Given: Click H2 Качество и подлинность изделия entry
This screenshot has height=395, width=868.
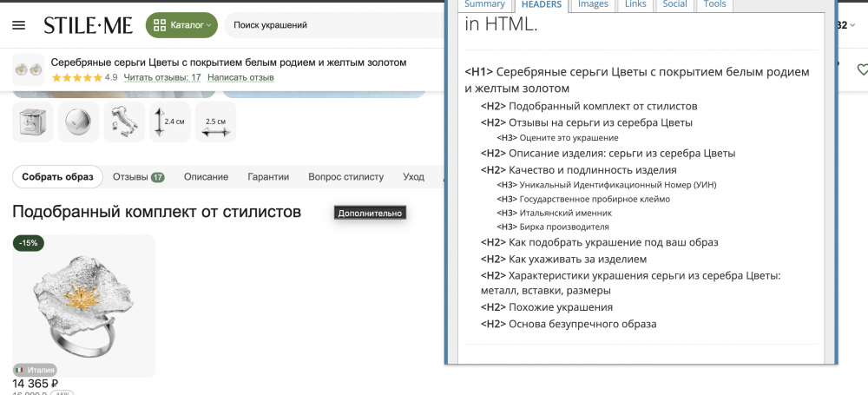Looking at the screenshot, I should (x=578, y=170).
